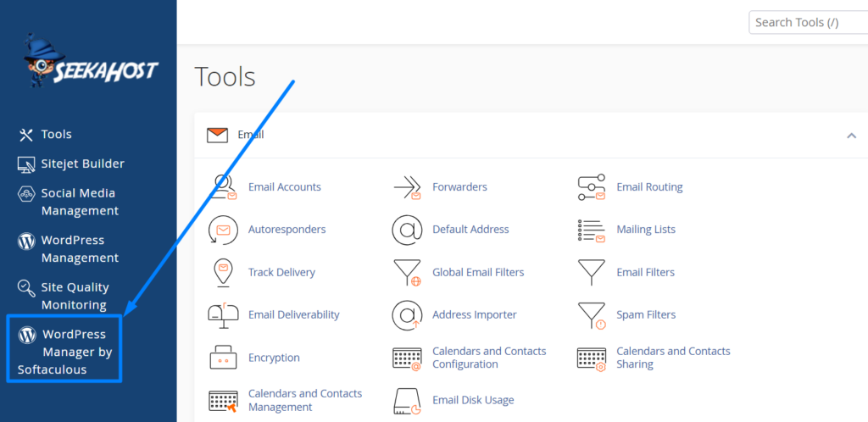The image size is (868, 422).
Task: Click the Address Importer icon
Action: pyautogui.click(x=407, y=314)
